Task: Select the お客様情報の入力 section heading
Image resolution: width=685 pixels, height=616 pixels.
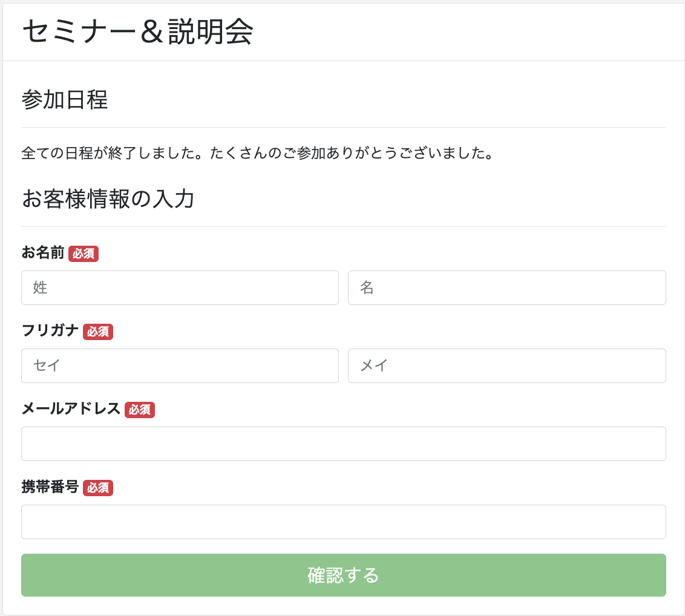Action: (108, 199)
